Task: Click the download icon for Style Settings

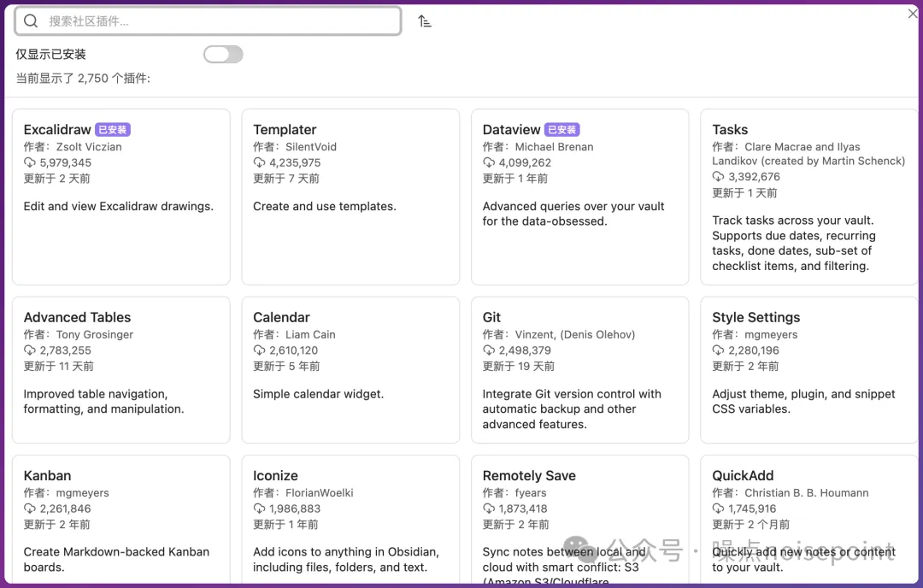Action: [x=718, y=350]
